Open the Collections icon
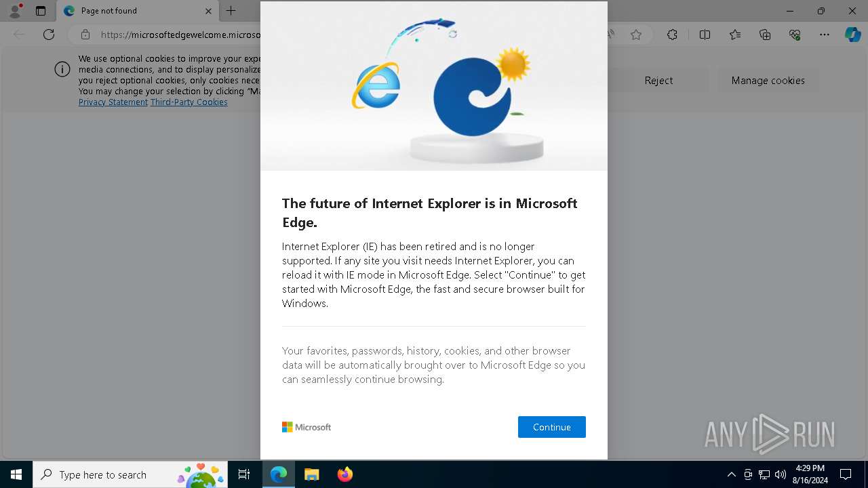868x488 pixels. pyautogui.click(x=765, y=35)
